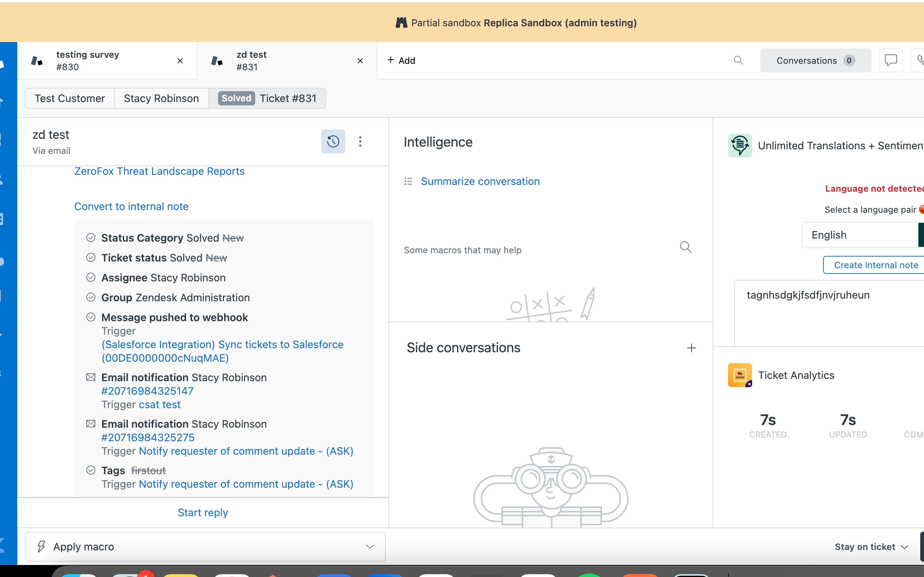Click the Create Internal note button
924x577 pixels.
(x=876, y=265)
